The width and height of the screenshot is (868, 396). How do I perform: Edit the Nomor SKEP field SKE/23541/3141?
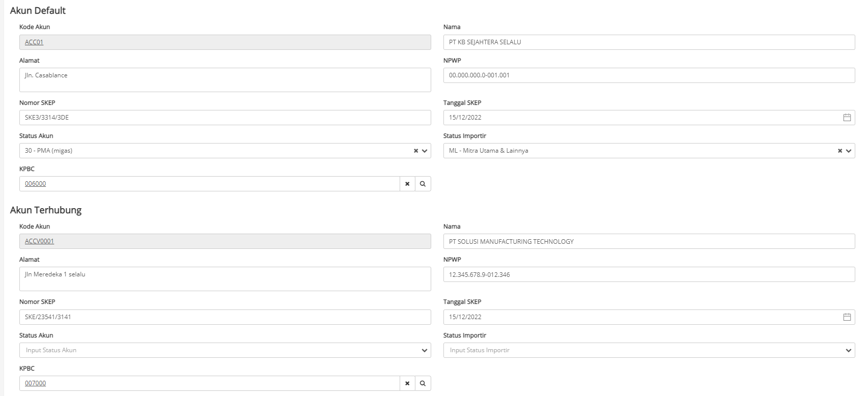(225, 317)
